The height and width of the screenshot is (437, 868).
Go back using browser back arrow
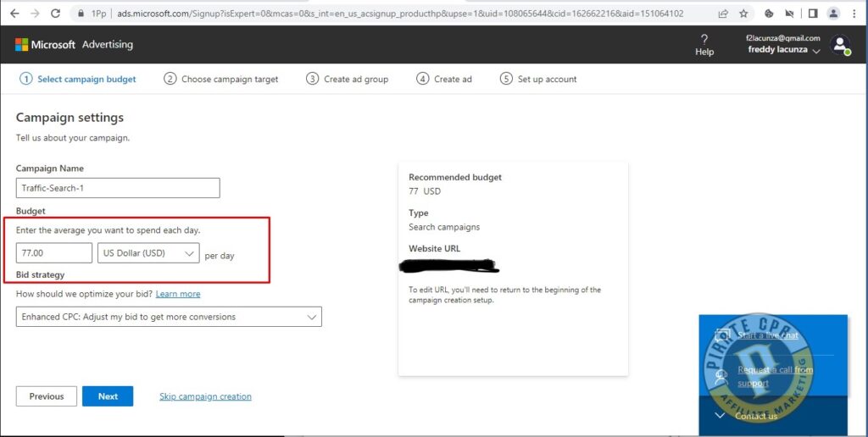point(14,14)
